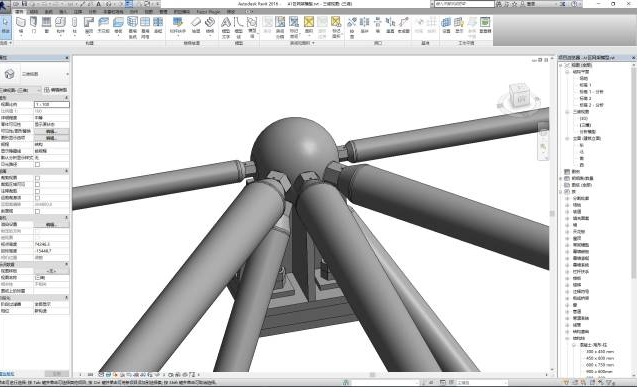The height and width of the screenshot is (387, 637).
Task: Click the ViewCube in the 3D viewport
Action: (519, 96)
